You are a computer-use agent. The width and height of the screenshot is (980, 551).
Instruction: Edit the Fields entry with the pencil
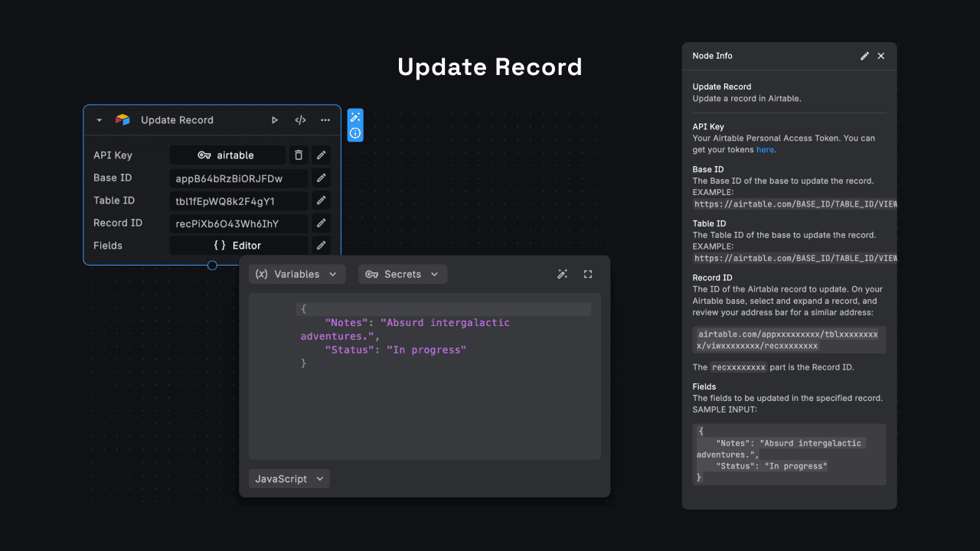coord(321,245)
